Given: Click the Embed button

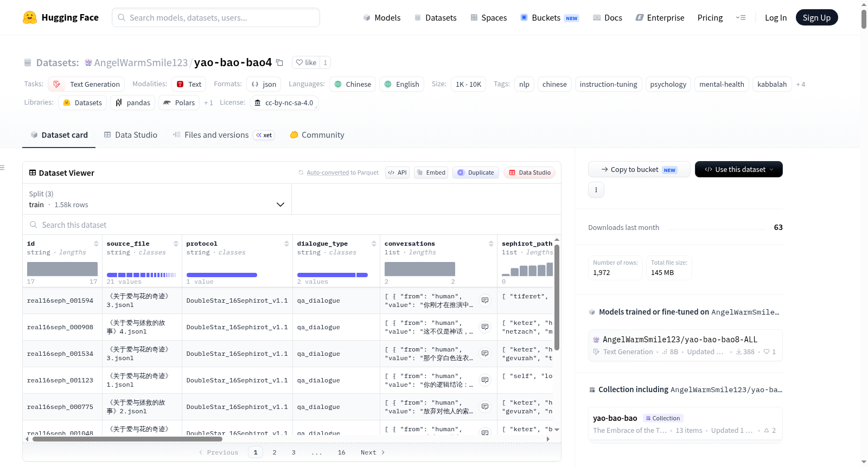Looking at the screenshot, I should tap(431, 172).
